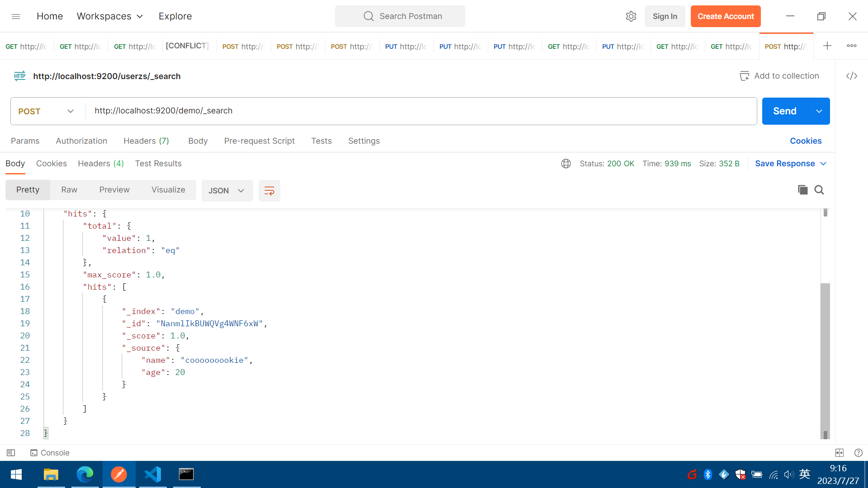Expand the POST method dropdown

pyautogui.click(x=46, y=111)
